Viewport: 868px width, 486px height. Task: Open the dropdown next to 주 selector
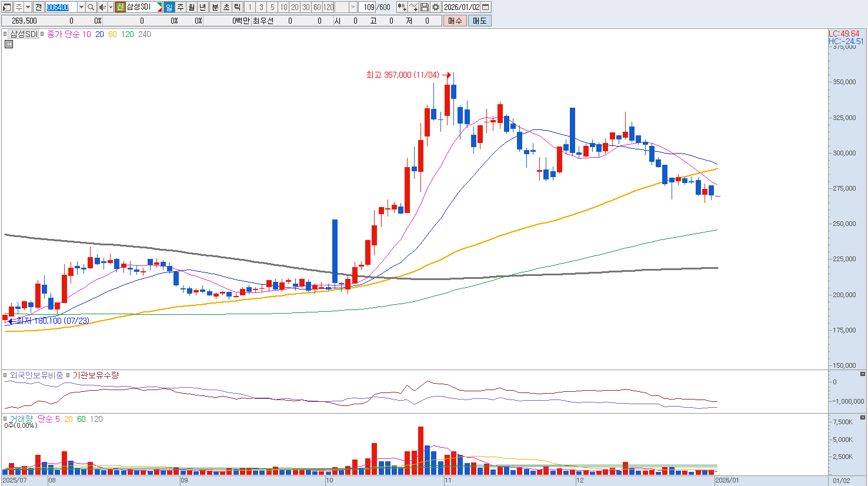point(28,7)
